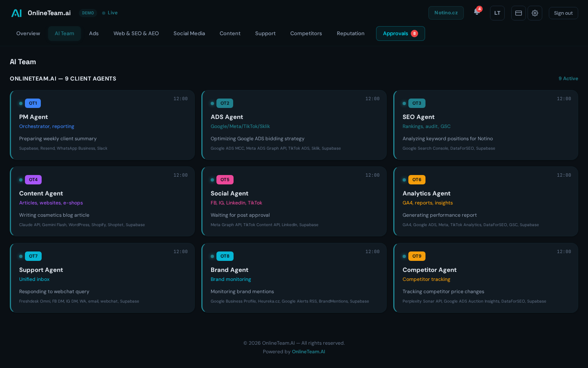Click the Live status indicator

tap(110, 13)
